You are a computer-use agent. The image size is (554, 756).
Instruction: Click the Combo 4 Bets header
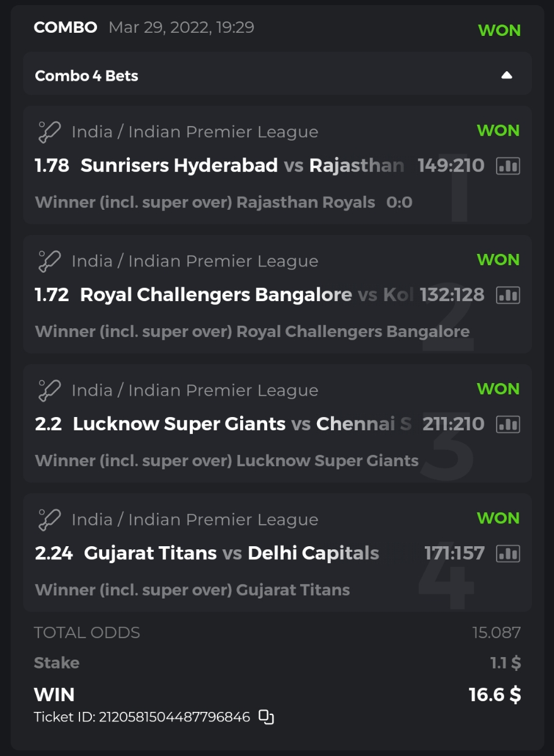click(x=87, y=76)
